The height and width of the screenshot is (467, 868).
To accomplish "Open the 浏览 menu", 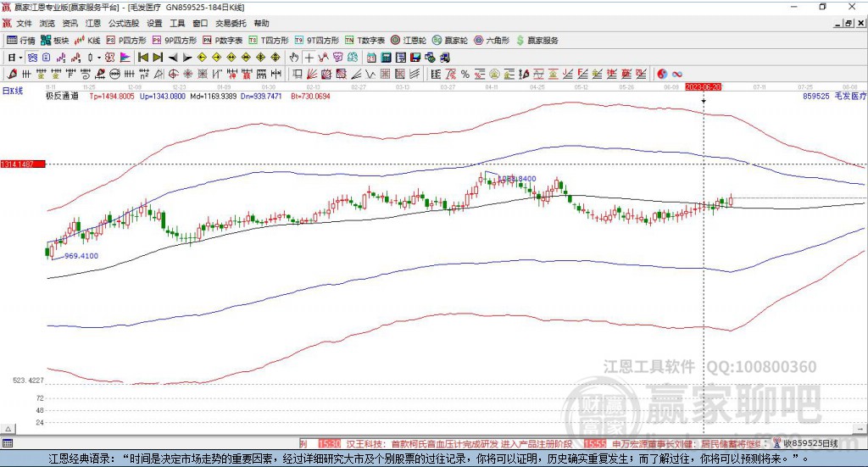I will (x=47, y=23).
